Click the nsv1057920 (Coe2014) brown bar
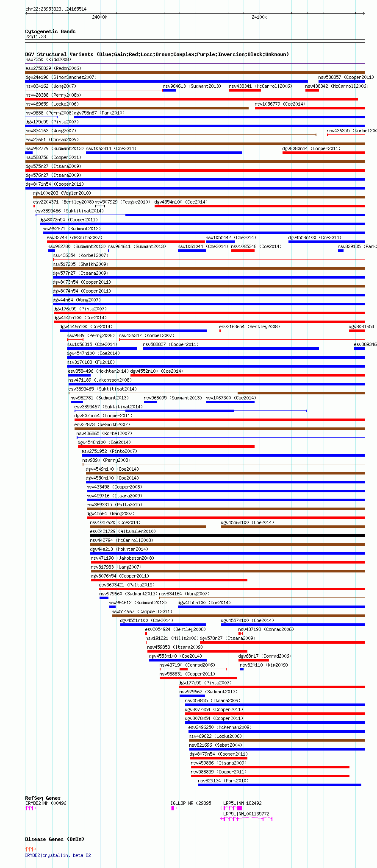 (148, 527)
